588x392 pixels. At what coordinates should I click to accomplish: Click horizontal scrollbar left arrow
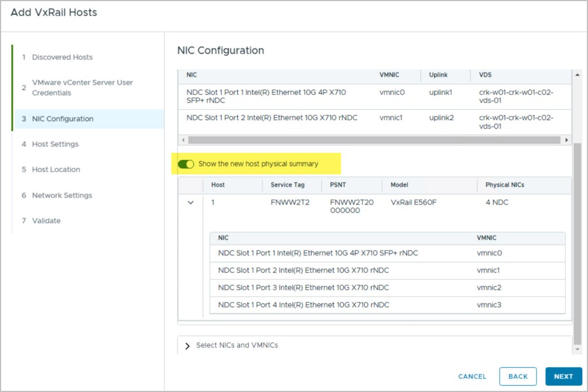tap(182, 140)
